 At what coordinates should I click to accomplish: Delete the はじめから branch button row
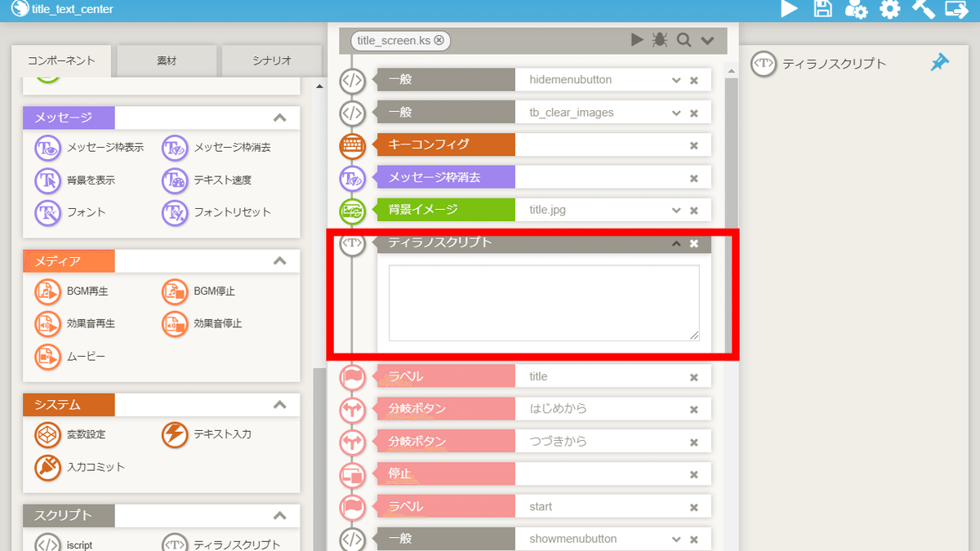694,410
